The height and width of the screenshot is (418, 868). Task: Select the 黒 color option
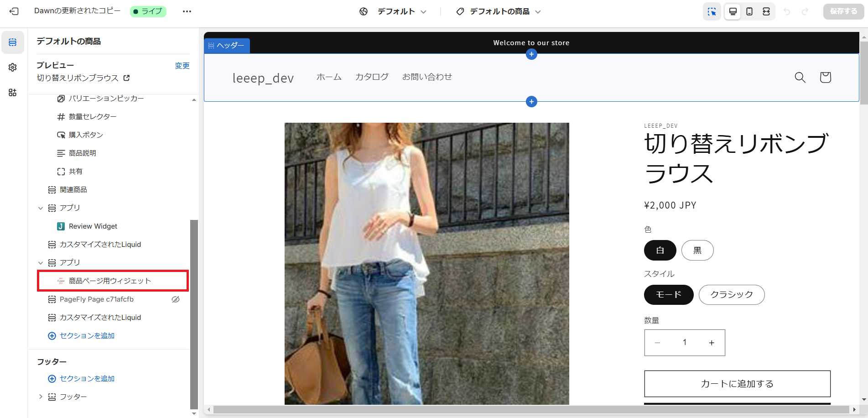click(697, 250)
